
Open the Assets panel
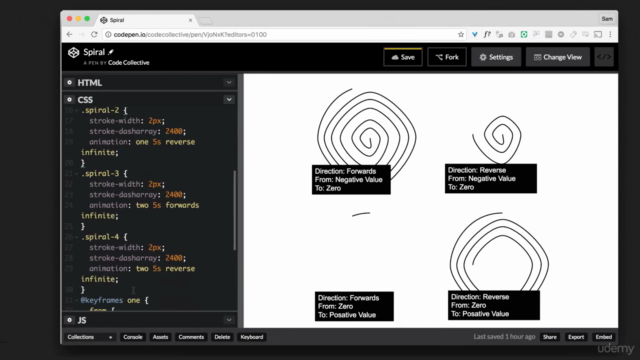click(x=160, y=337)
